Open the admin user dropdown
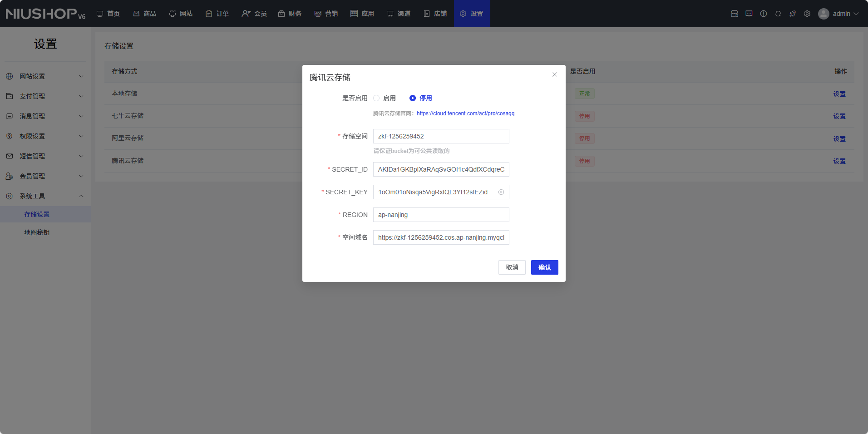 pos(839,14)
